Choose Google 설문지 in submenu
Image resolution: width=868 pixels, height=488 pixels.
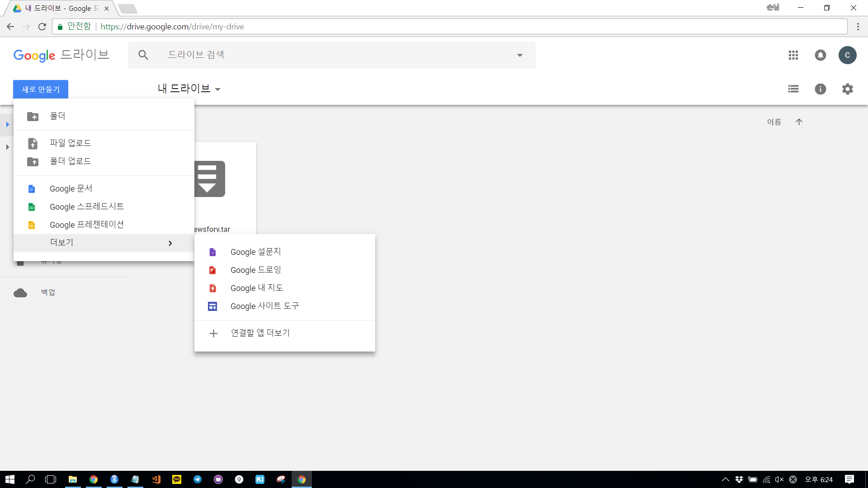click(x=255, y=252)
